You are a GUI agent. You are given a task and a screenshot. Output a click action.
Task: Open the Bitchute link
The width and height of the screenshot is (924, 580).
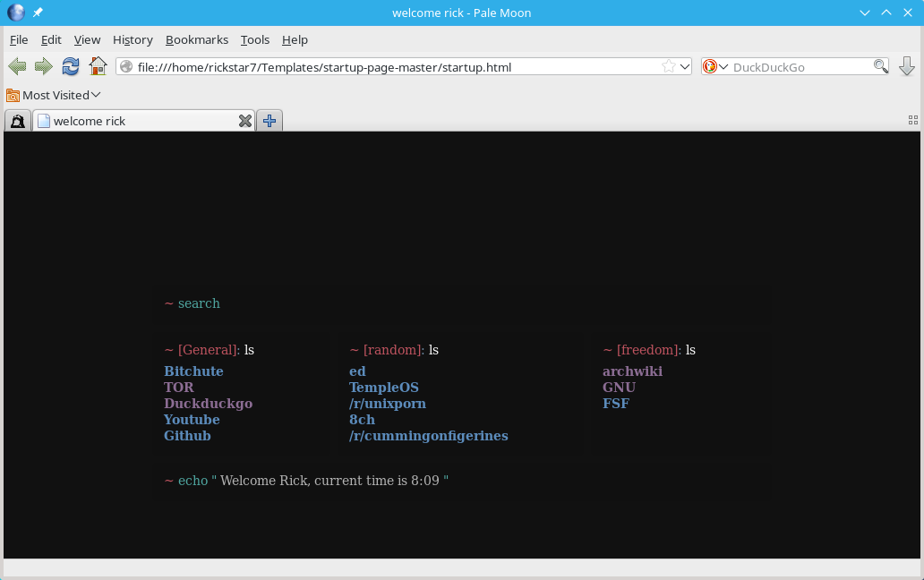coord(193,371)
